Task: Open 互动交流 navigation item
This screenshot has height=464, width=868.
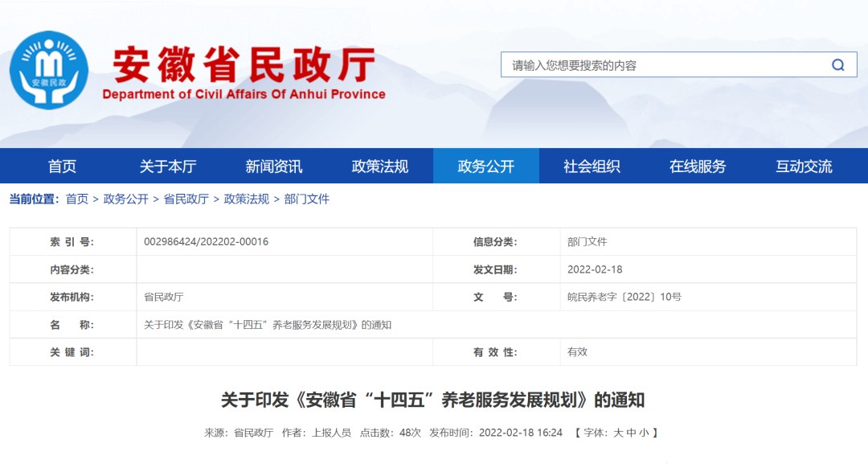Action: coord(804,166)
